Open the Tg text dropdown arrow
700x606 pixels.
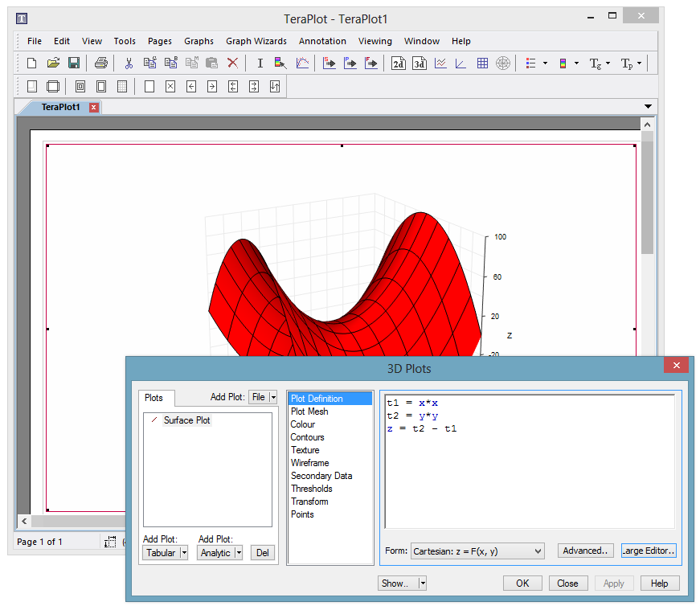tap(608, 63)
